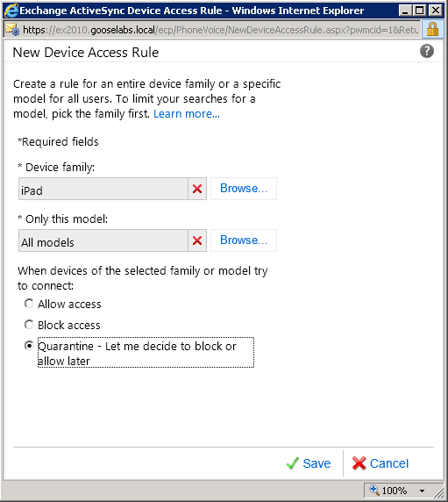Viewport: 448px width, 502px height.
Task: Select the Quarantine radio button
Action: click(29, 346)
